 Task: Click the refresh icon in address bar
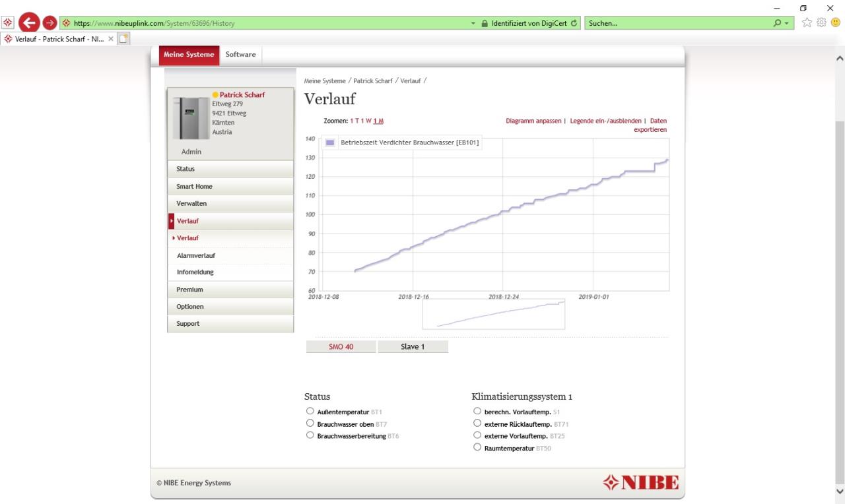point(574,23)
